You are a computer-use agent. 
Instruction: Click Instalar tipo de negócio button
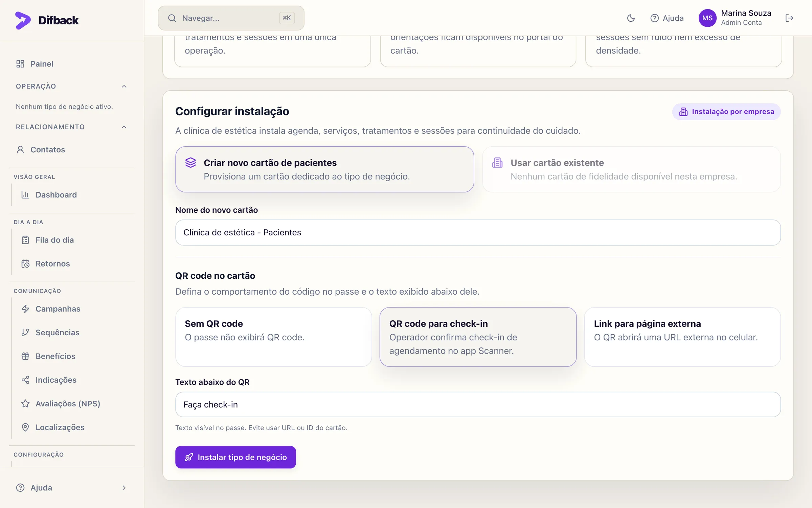click(235, 457)
